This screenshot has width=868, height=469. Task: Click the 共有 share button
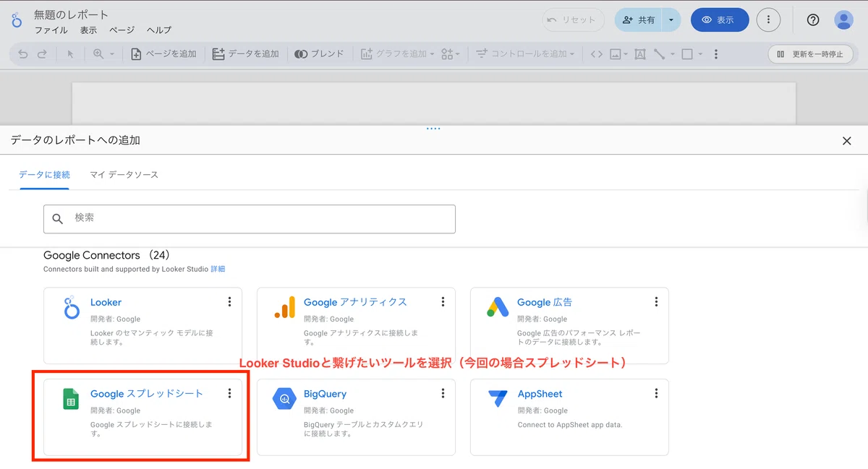point(637,20)
